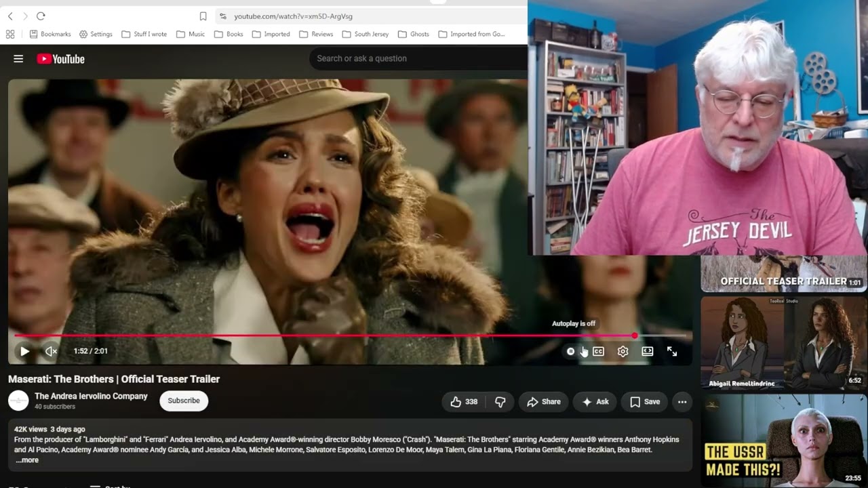
Task: Open Abigail Remeltindrinc 6:52 suggested video
Action: pos(783,342)
